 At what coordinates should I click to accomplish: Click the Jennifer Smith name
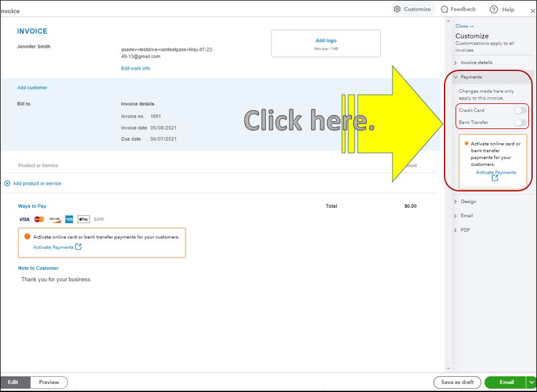pyautogui.click(x=34, y=46)
